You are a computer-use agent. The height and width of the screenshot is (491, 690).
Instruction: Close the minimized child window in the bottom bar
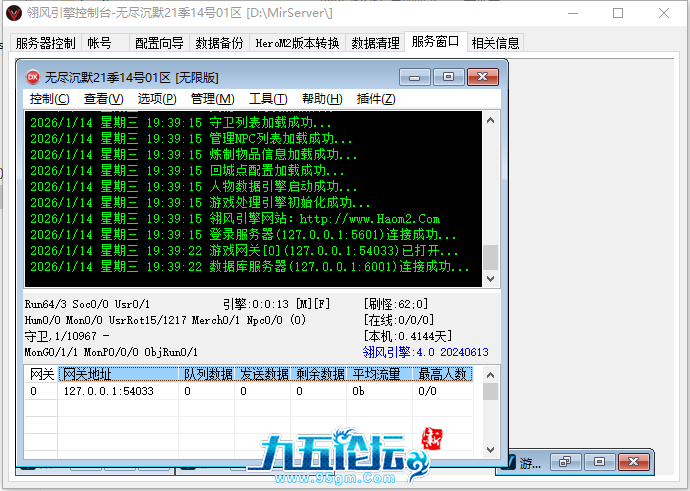[632, 462]
